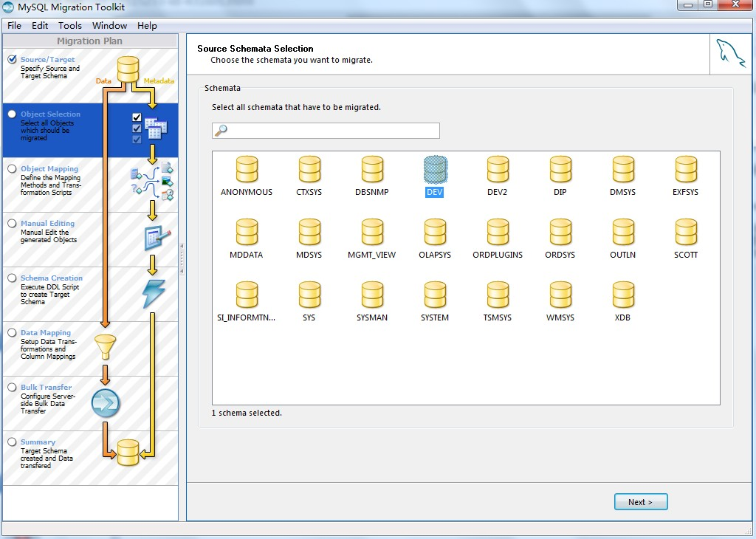Open the Tools menu
Image resolution: width=756 pixels, height=539 pixels.
(70, 26)
